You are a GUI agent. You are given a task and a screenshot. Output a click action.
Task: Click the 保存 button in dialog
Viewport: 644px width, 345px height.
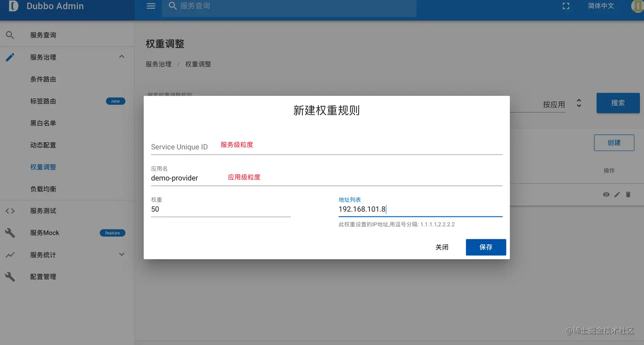point(486,247)
